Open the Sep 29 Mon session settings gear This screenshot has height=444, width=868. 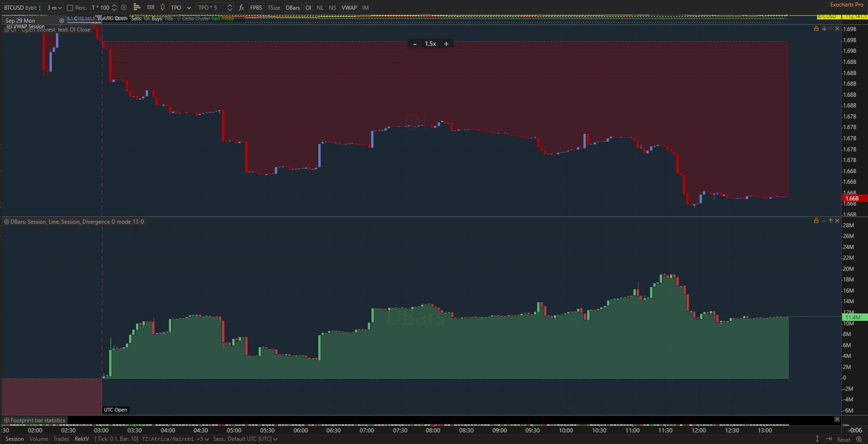coord(62,21)
